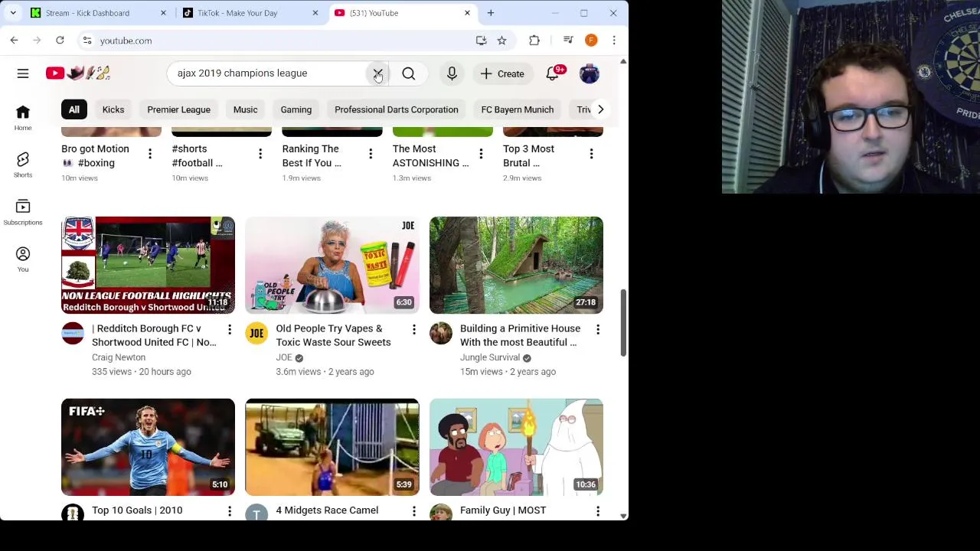Bookmark this page with the star
The width and height of the screenshot is (980, 551).
point(501,41)
